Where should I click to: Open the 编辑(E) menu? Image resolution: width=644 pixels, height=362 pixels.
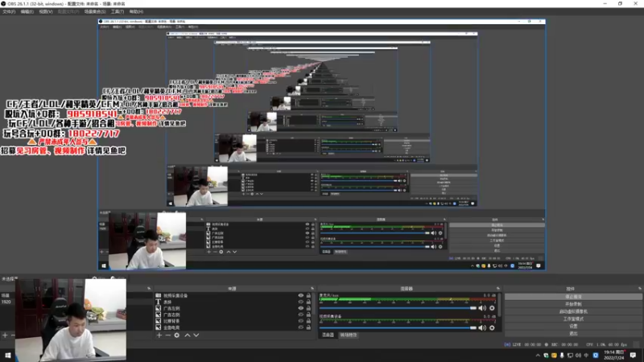point(27,11)
